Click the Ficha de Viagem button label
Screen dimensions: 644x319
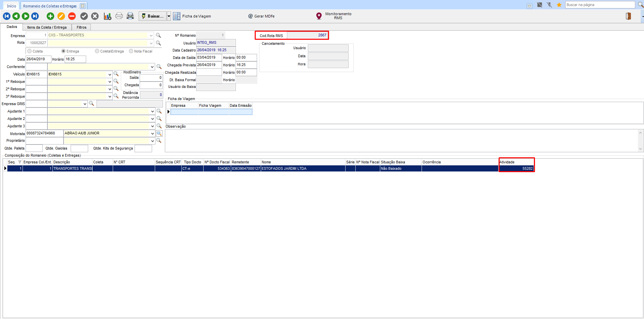[x=196, y=16]
